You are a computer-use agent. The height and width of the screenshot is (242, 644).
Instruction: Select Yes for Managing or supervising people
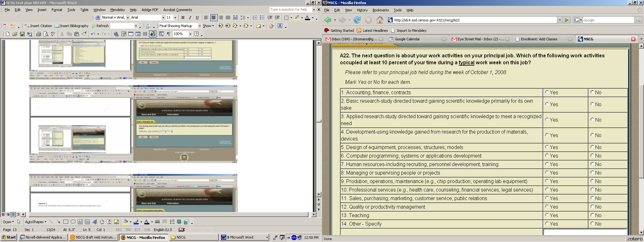click(x=547, y=172)
